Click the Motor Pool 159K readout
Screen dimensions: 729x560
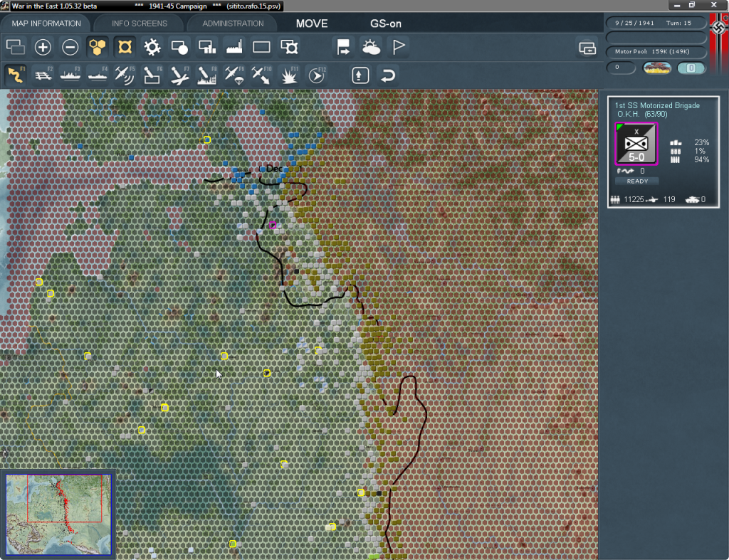click(x=652, y=51)
